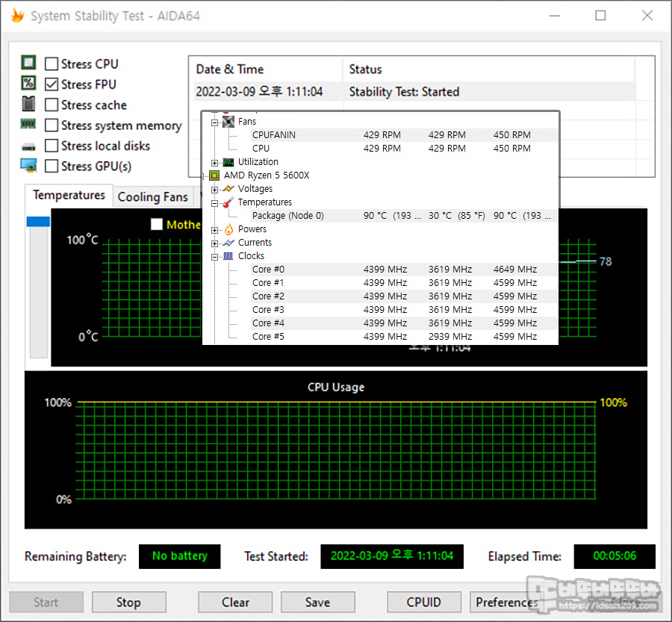Click the local disk drive icon
Screen dimensions: 672x622
click(28, 147)
